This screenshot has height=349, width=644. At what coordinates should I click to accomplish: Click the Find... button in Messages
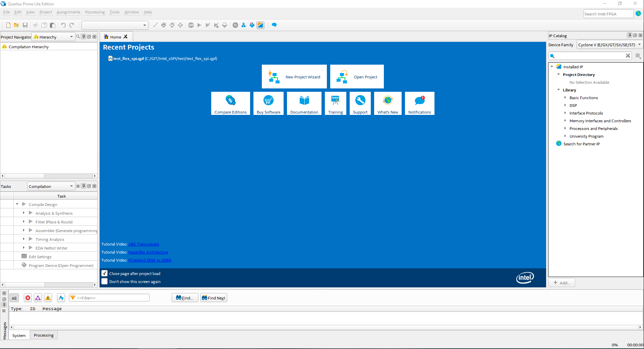point(185,298)
